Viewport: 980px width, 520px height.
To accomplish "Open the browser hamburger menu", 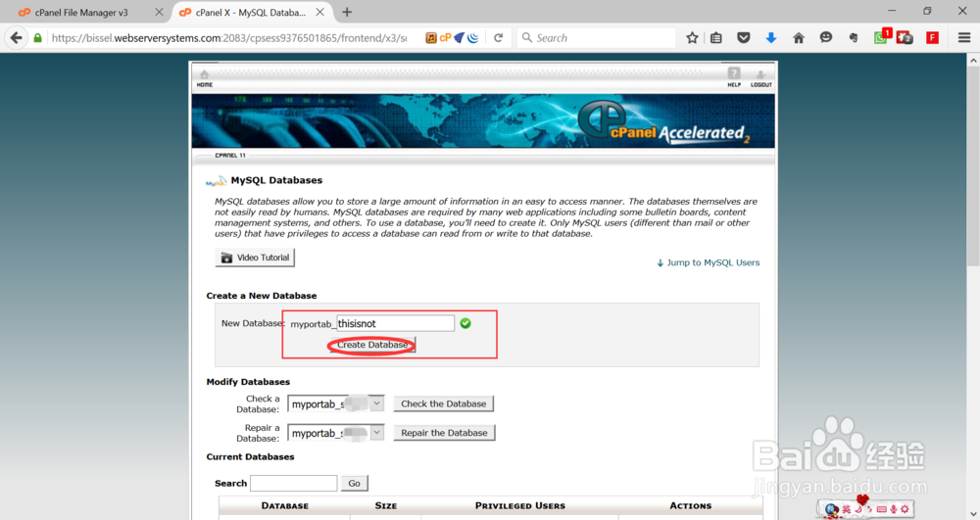I will pyautogui.click(x=964, y=38).
